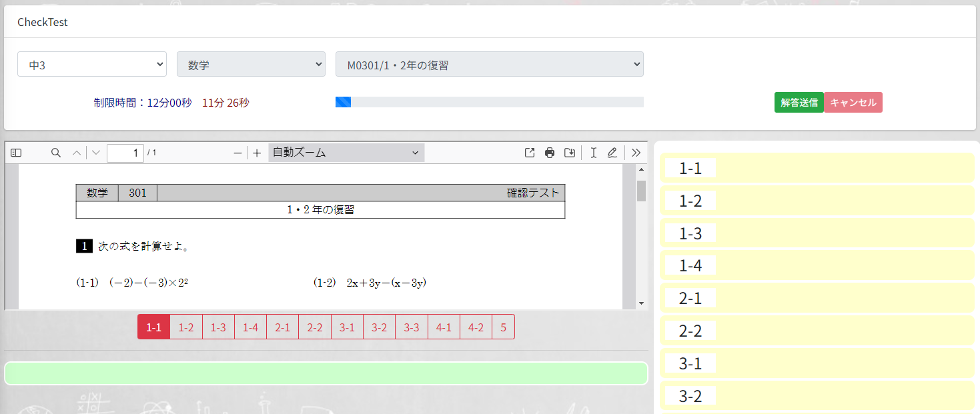Click the print document icon
This screenshot has height=414, width=980.
pos(550,153)
